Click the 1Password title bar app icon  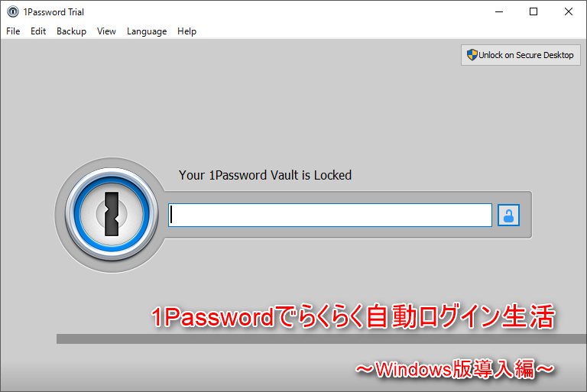[x=13, y=12]
